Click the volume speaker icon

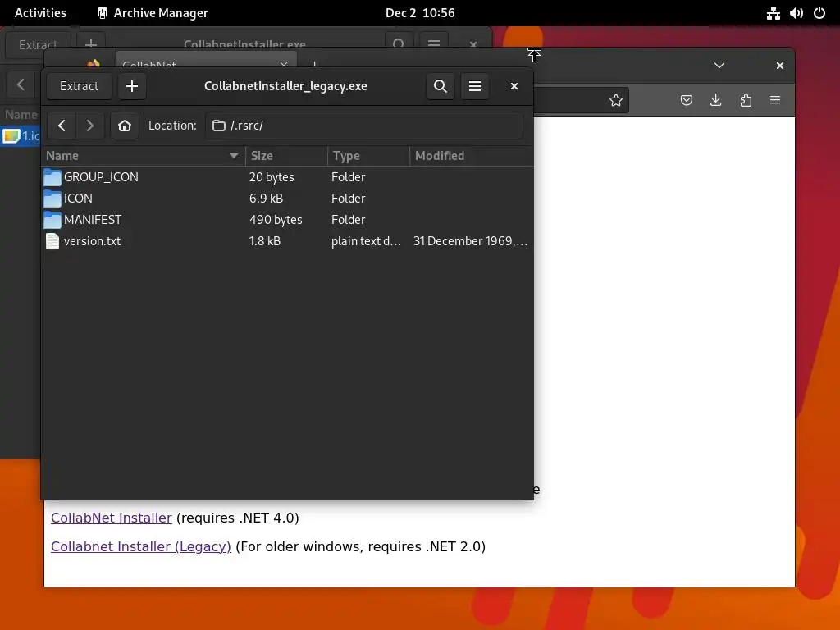(x=796, y=13)
